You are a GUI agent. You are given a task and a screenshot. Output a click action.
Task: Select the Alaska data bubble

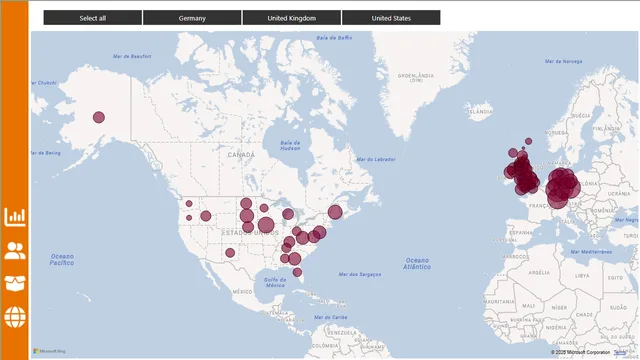click(x=99, y=118)
